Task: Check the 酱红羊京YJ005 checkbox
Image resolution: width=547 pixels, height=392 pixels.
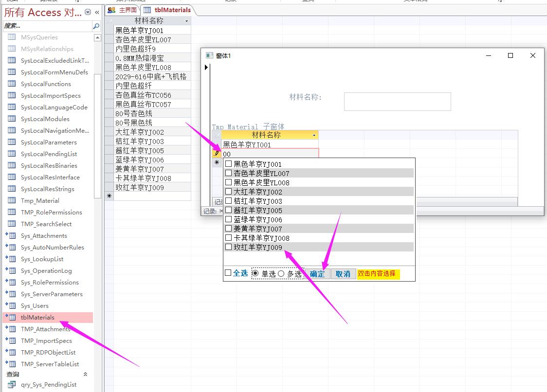Action: [x=229, y=210]
